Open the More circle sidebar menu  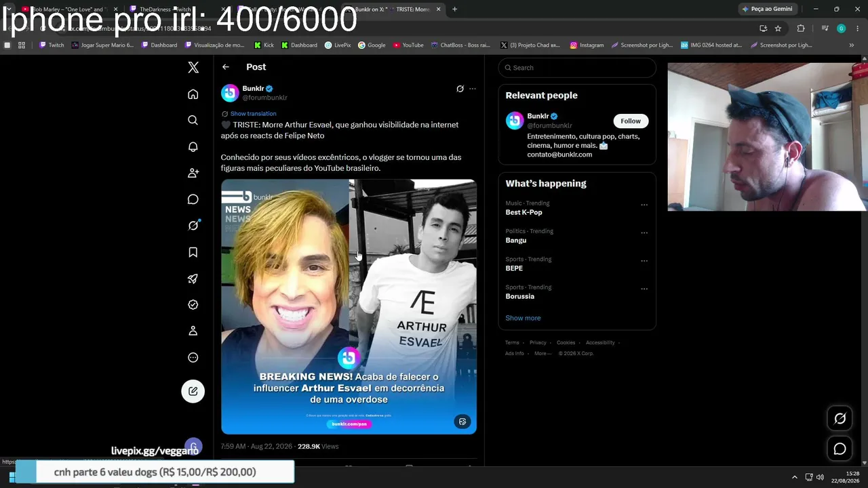point(193,357)
